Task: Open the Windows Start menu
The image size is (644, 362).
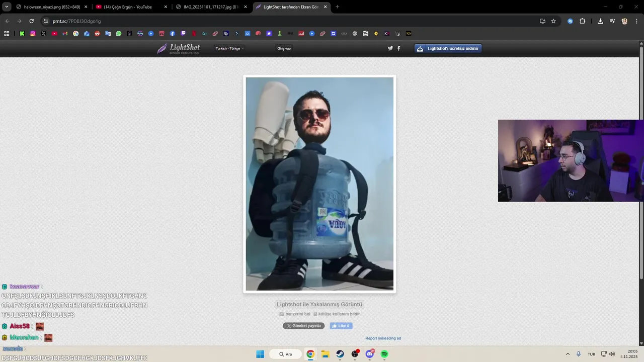Action: point(260,354)
